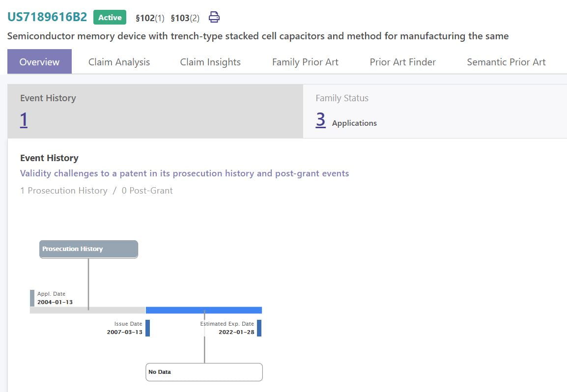Click the printer icon beside §103(2)
Image resolution: width=567 pixels, height=392 pixels.
pyautogui.click(x=214, y=17)
